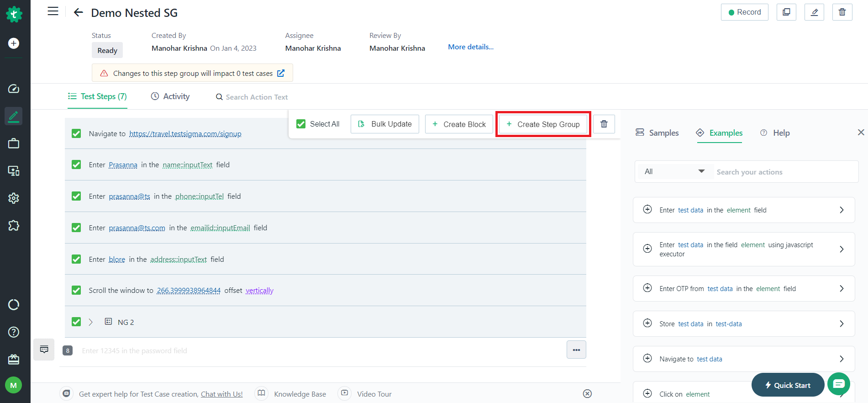Open the help question mark in sidebar
Image resolution: width=868 pixels, height=403 pixels.
tap(14, 332)
